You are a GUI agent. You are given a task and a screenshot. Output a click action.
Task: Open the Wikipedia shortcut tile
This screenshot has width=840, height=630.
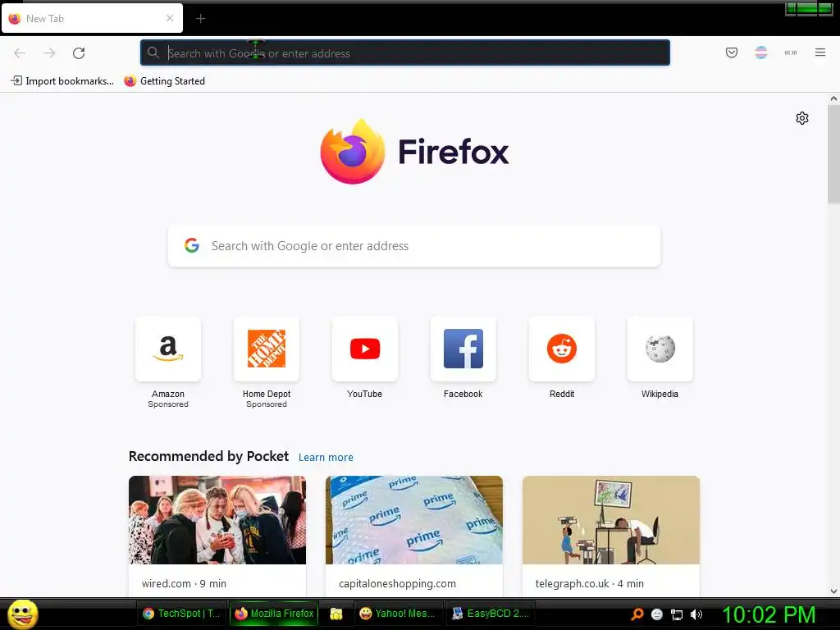660,349
